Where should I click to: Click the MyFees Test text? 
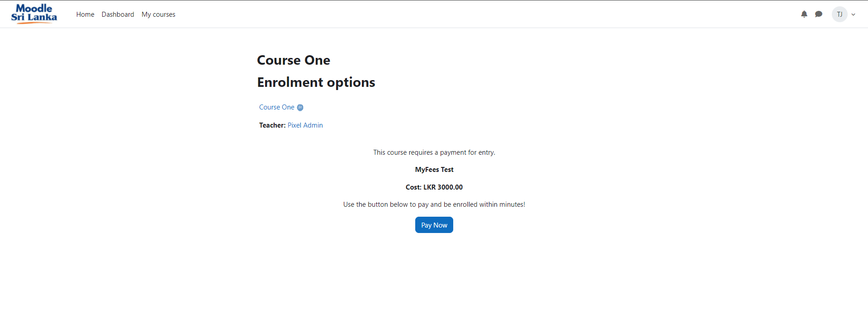pos(434,170)
